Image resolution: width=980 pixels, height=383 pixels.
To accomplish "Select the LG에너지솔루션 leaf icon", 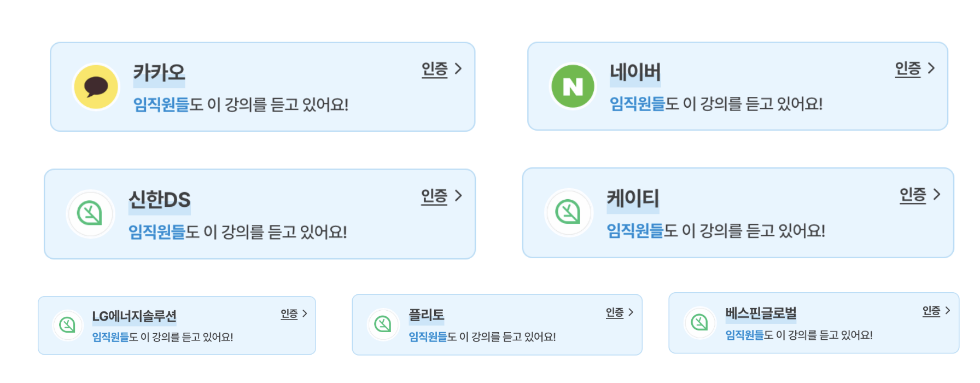I will (68, 323).
